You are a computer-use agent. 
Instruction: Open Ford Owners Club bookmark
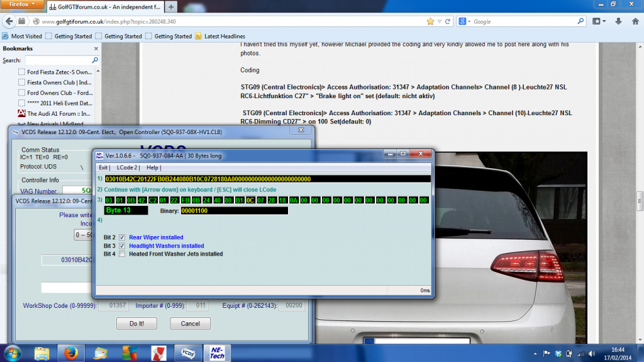pyautogui.click(x=55, y=93)
